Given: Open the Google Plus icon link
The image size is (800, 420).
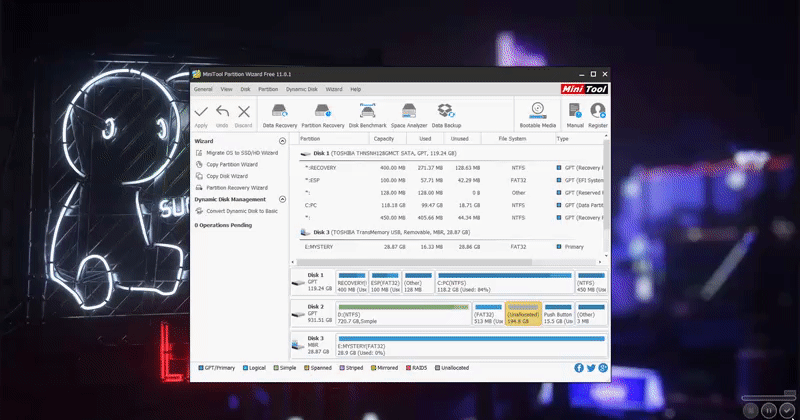Looking at the screenshot, I should pos(603,368).
